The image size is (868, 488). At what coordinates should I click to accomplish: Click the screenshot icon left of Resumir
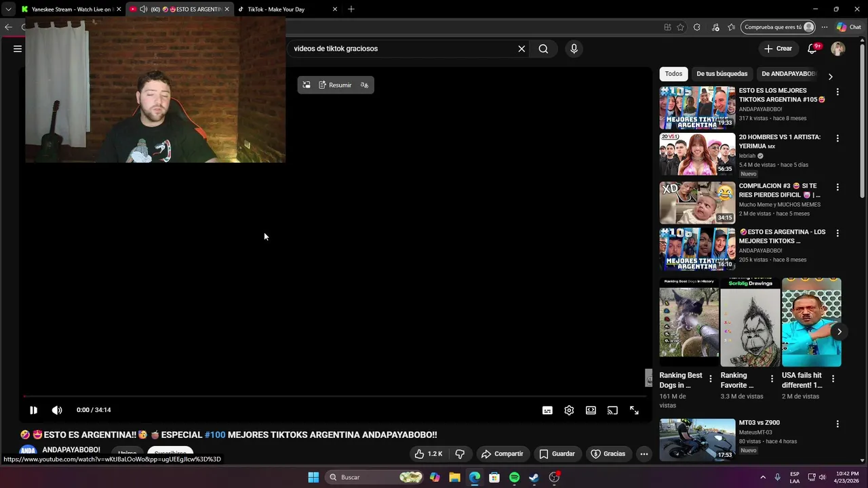[x=307, y=85]
